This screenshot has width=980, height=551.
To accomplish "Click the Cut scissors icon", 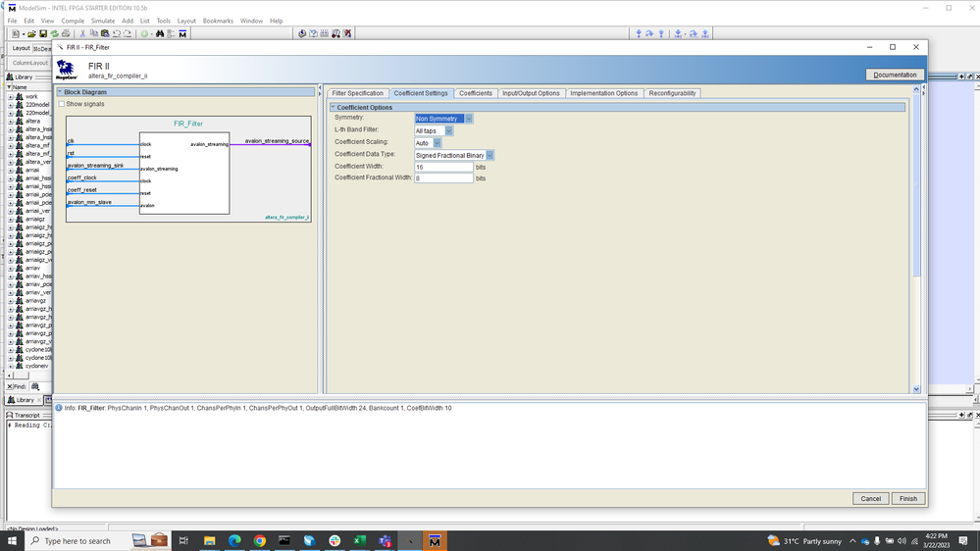I will [82, 33].
